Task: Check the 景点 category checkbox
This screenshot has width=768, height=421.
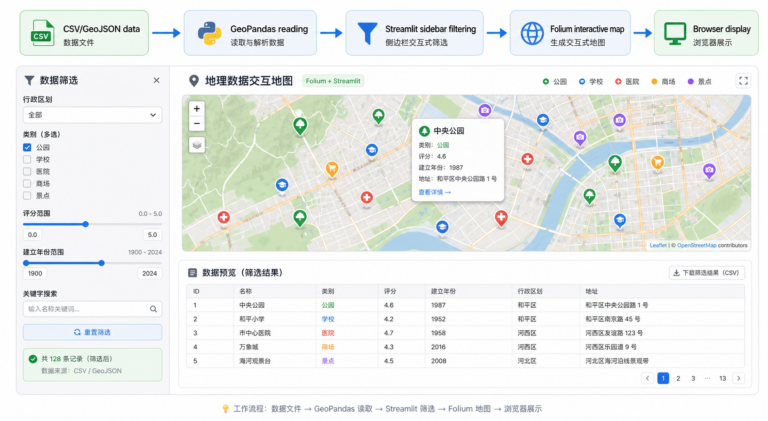Action: tap(27, 195)
